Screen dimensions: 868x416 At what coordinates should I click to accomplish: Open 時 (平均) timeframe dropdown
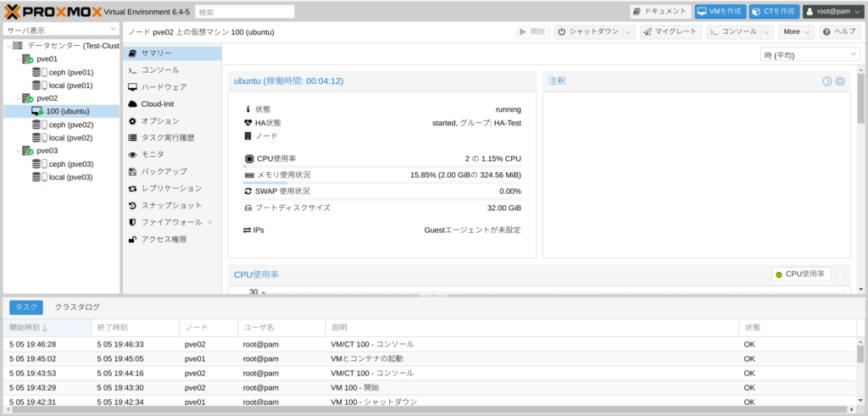tap(810, 55)
